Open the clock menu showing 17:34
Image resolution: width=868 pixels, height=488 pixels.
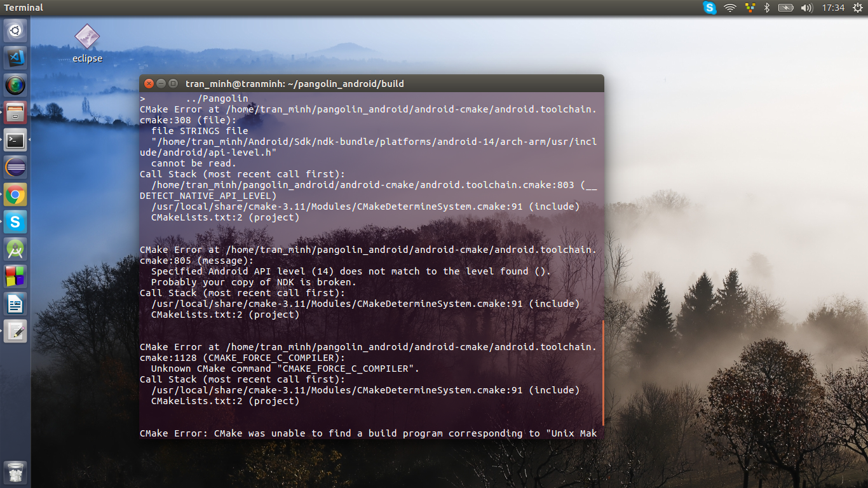tap(833, 8)
